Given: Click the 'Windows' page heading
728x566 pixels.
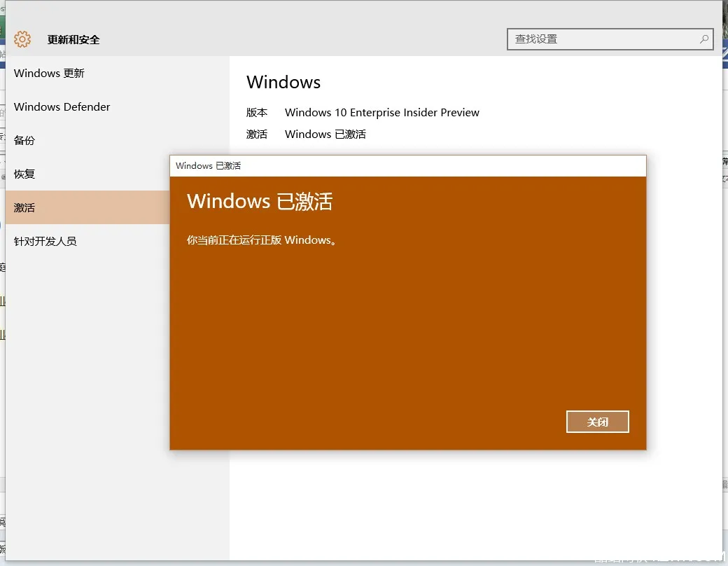Looking at the screenshot, I should (x=283, y=82).
